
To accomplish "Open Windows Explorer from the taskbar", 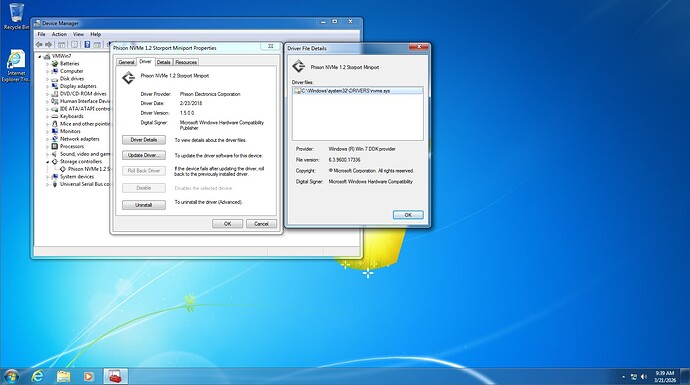I will [x=63, y=376].
